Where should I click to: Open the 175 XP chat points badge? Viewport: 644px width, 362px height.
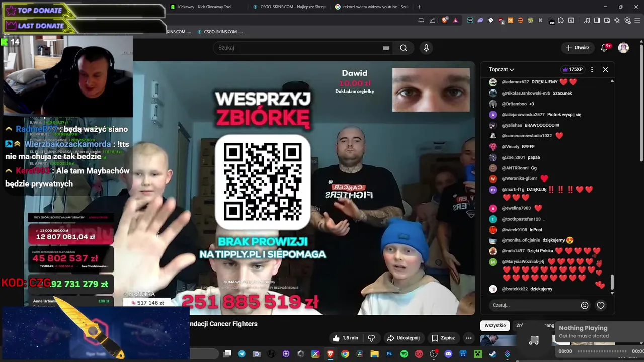point(572,69)
